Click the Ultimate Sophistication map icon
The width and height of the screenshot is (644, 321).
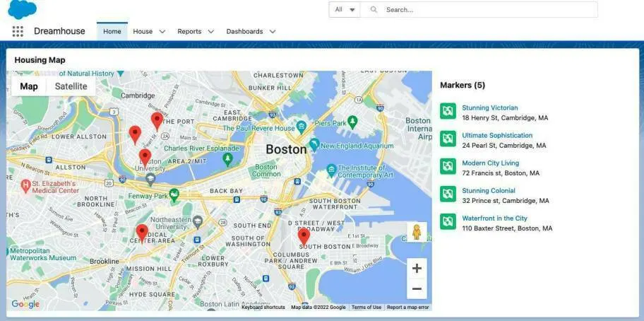pos(448,139)
